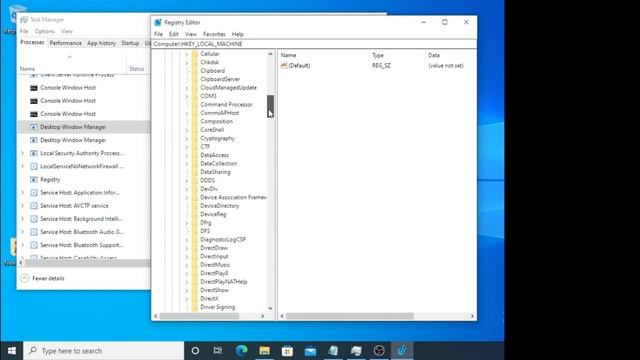Open the Registry Editor Edit menu
The width and height of the screenshot is (640, 360).
click(x=174, y=34)
